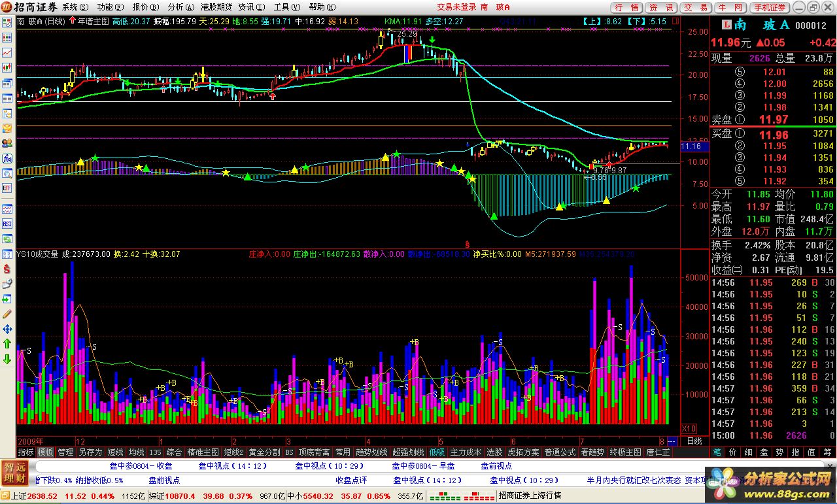Click the red dollar sign sidebar icon
The width and height of the screenshot is (837, 504).
tap(8, 269)
